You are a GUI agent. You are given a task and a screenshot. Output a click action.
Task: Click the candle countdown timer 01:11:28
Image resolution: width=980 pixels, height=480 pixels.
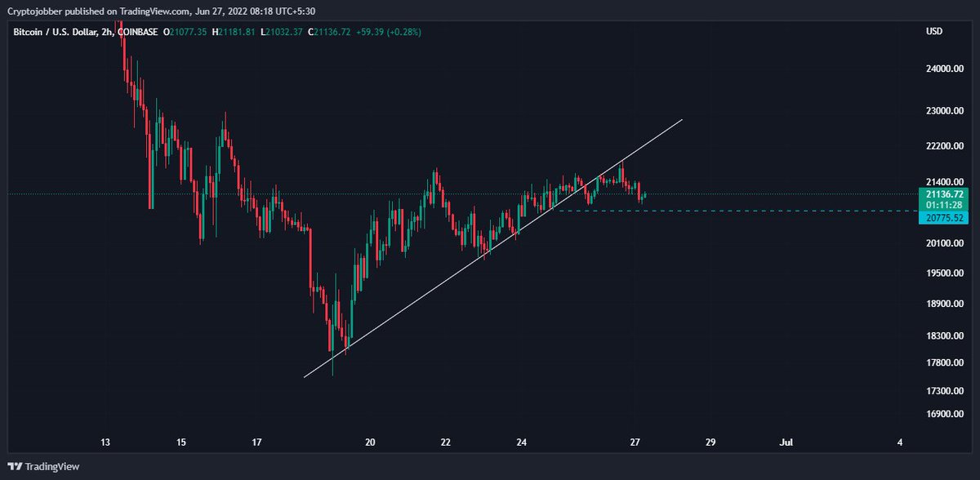945,205
